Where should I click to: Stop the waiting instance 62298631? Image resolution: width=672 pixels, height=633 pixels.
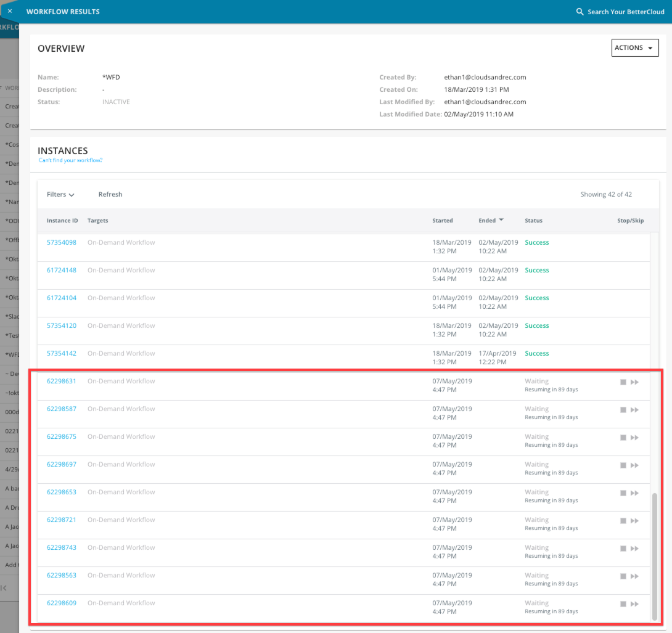point(623,382)
